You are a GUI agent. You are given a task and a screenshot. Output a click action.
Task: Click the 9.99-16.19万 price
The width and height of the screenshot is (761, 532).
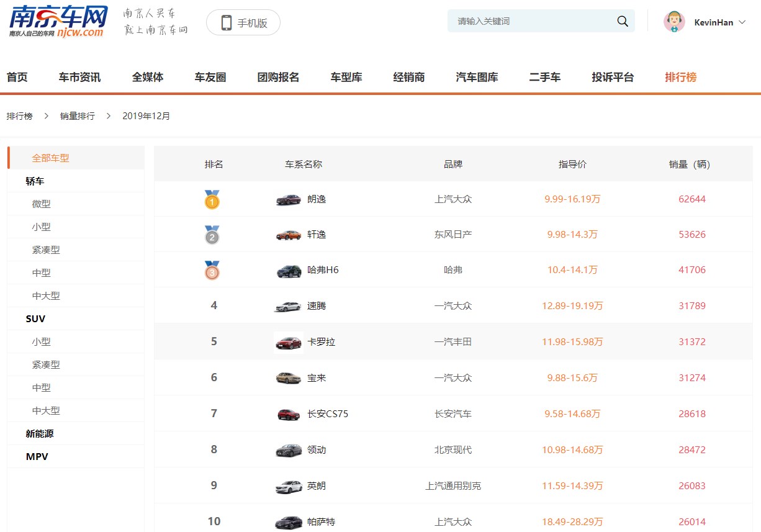tap(572, 199)
